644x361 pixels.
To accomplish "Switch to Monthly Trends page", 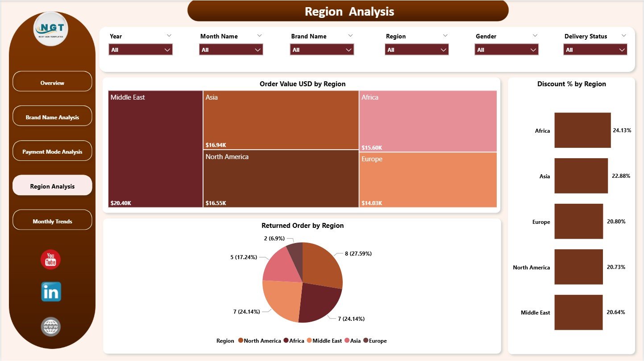I will [52, 220].
